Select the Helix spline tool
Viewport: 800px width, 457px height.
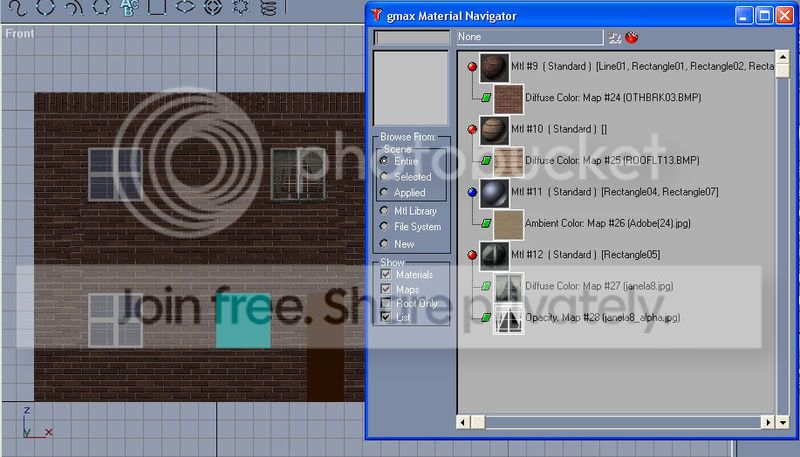click(268, 7)
